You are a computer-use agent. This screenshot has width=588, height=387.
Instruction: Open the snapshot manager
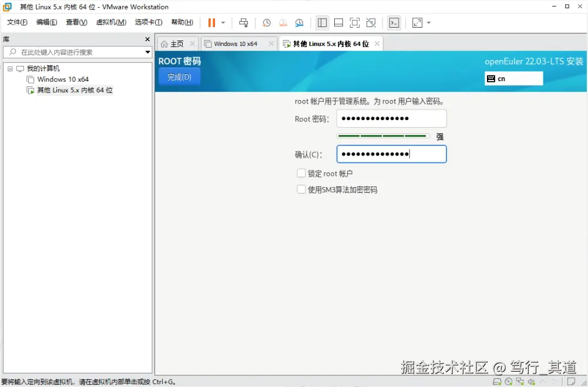tap(299, 23)
